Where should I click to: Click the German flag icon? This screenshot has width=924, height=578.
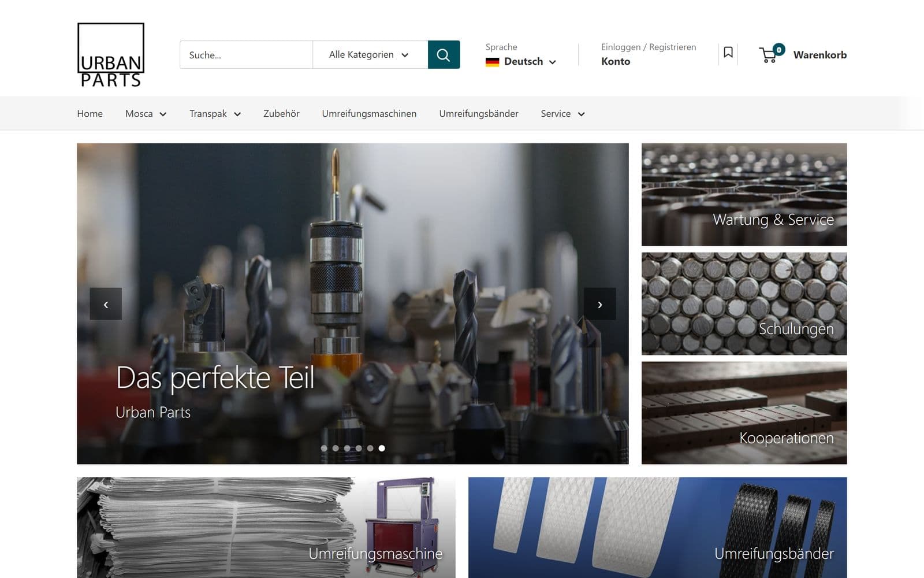point(492,62)
